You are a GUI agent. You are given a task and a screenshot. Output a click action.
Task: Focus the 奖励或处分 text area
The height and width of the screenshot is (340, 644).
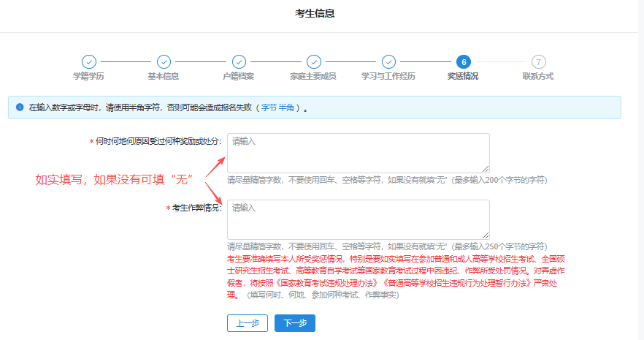point(358,153)
